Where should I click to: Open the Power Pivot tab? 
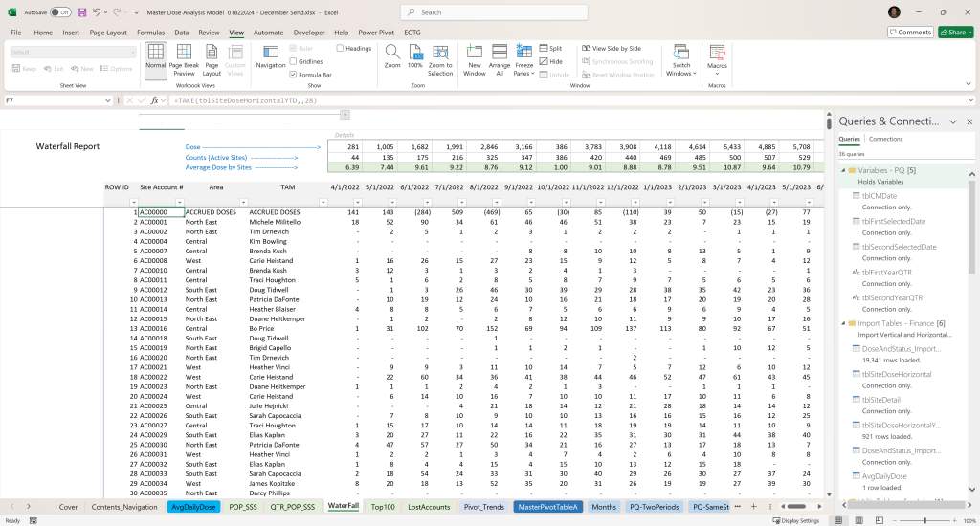(376, 33)
